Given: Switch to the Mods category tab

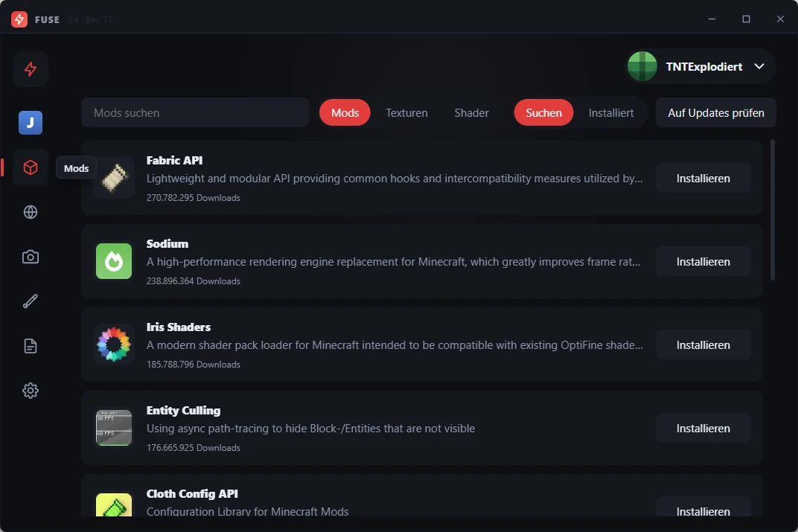Looking at the screenshot, I should 345,112.
